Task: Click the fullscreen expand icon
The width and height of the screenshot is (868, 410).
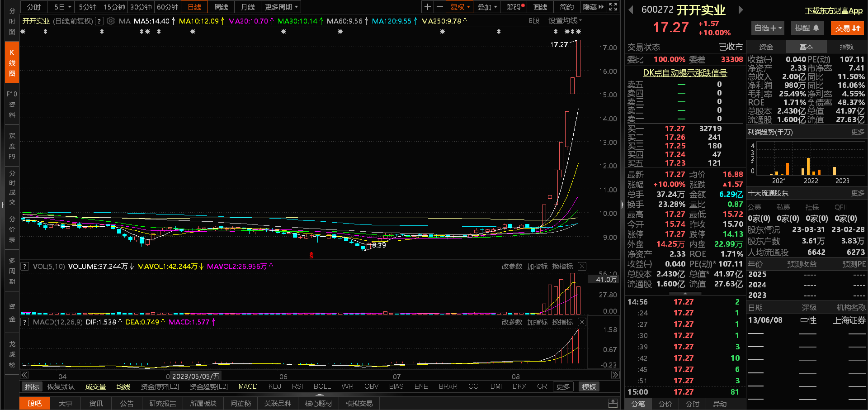Action: pos(613,7)
